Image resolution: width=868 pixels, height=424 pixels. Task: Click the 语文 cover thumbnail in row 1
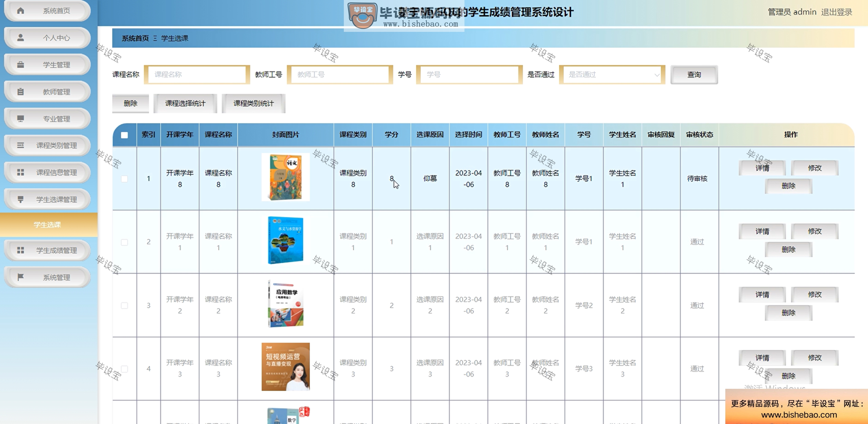pyautogui.click(x=285, y=177)
